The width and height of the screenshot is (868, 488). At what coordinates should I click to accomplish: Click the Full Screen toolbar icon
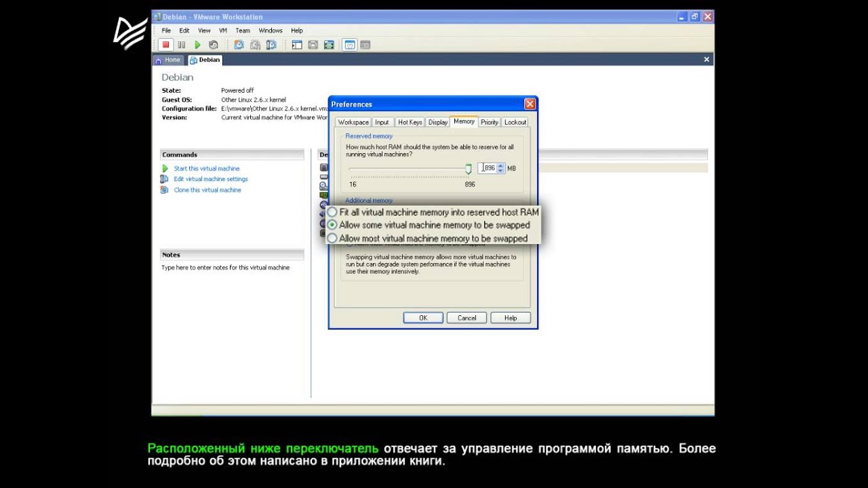click(x=329, y=45)
